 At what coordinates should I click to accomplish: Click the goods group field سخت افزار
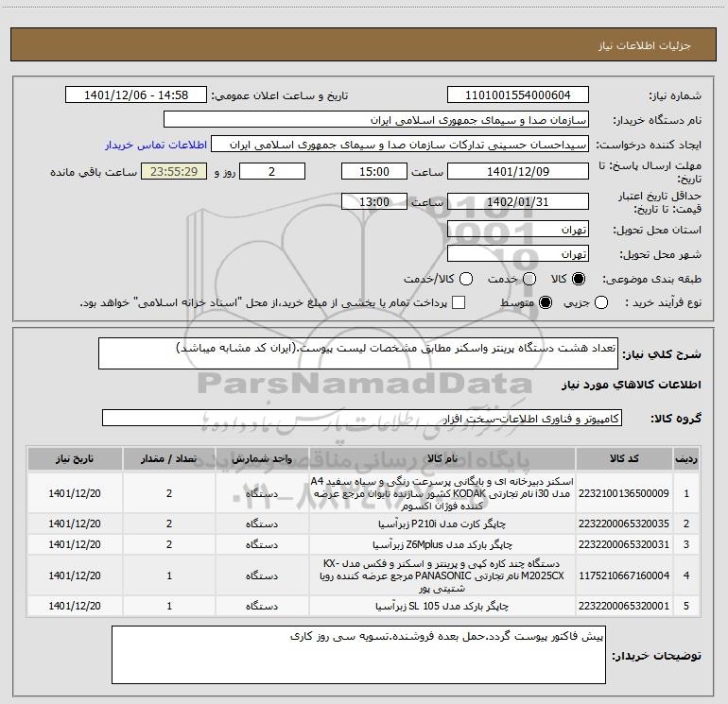(362, 418)
